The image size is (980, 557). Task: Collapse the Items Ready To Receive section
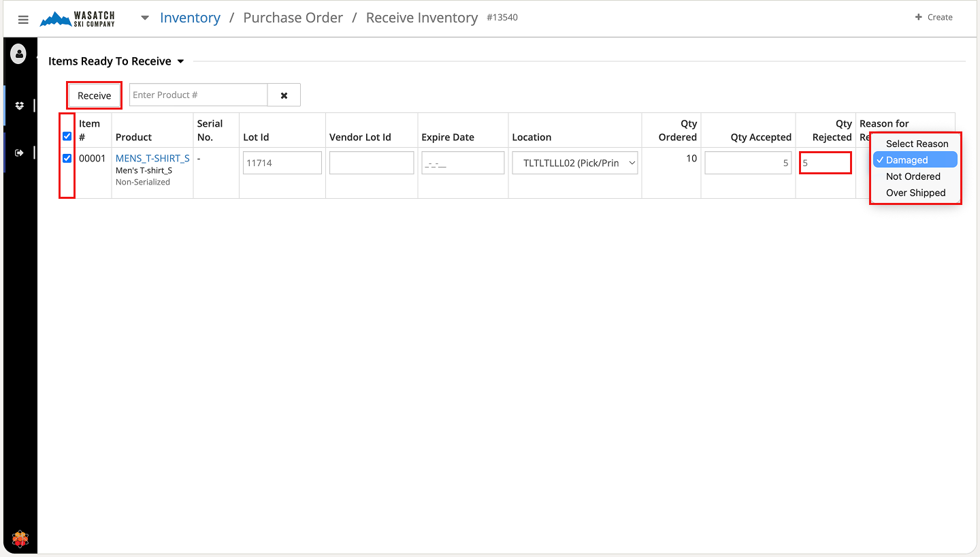click(180, 61)
